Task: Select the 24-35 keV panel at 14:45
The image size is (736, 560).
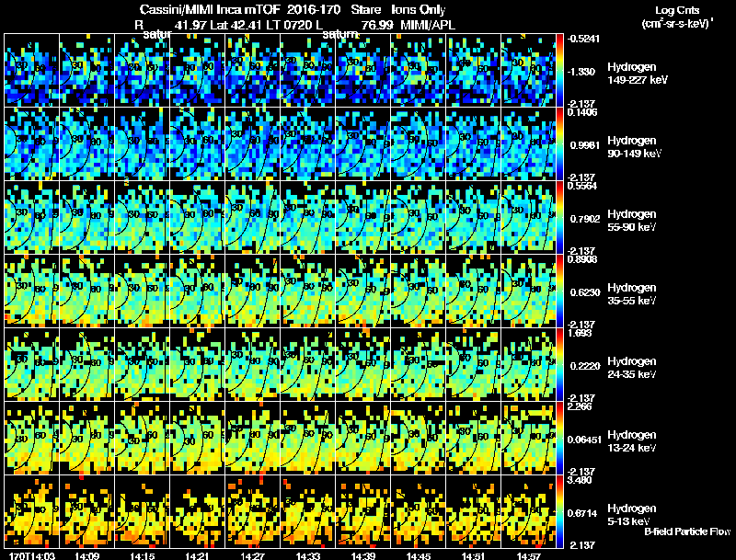Action: (x=419, y=365)
